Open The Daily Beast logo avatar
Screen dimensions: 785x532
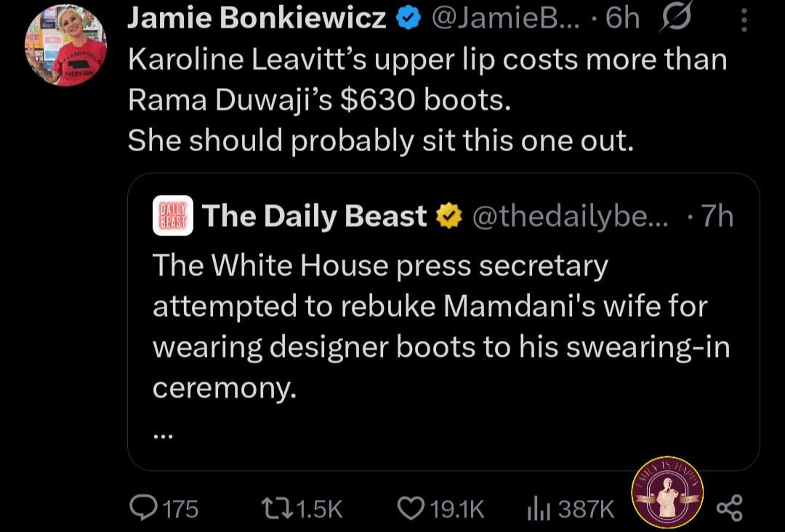172,216
